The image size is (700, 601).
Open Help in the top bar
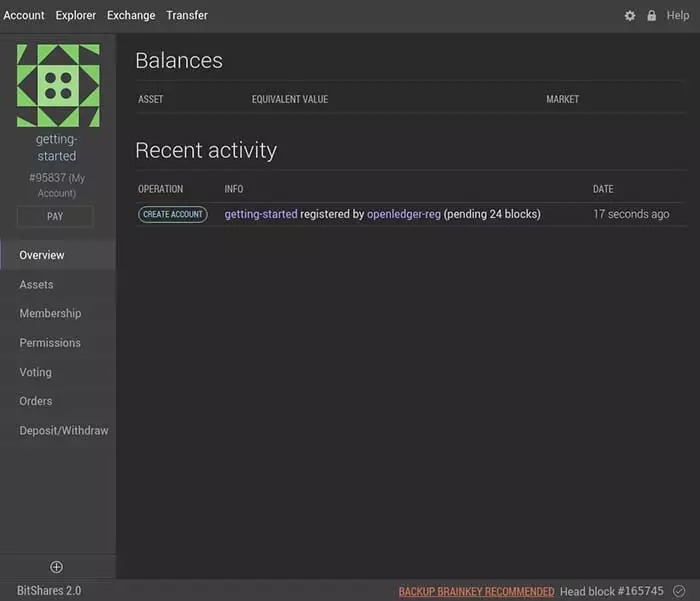[x=677, y=15]
